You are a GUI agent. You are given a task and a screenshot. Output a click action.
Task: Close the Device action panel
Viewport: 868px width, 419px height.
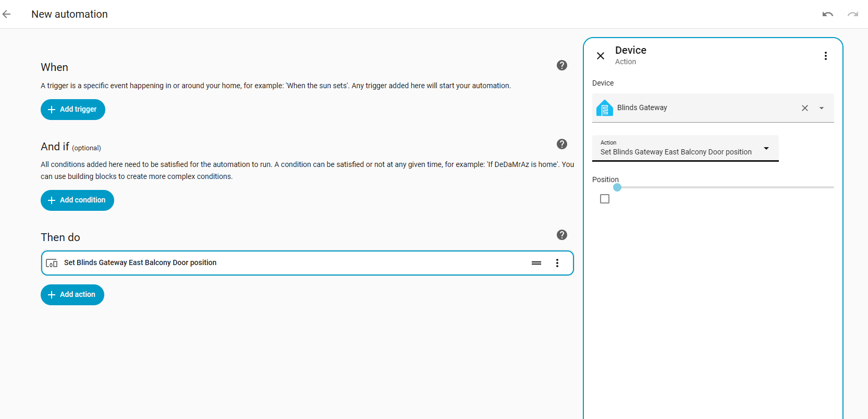(601, 56)
